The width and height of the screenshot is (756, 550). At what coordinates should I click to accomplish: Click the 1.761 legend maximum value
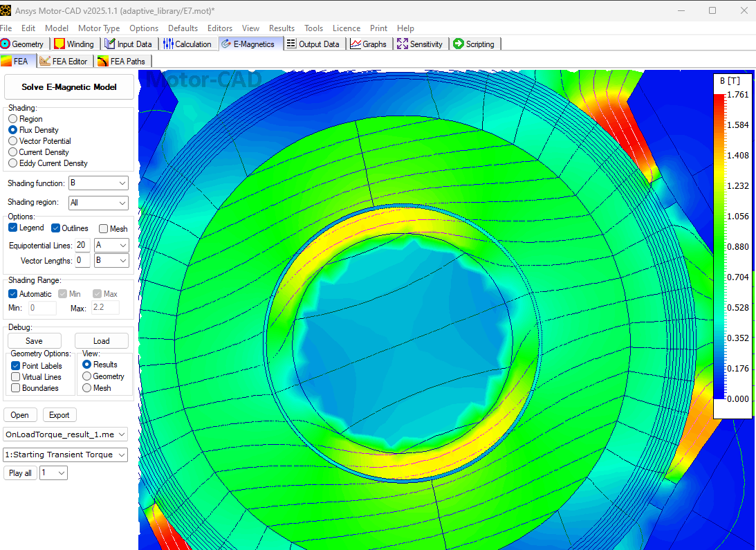pyautogui.click(x=738, y=95)
